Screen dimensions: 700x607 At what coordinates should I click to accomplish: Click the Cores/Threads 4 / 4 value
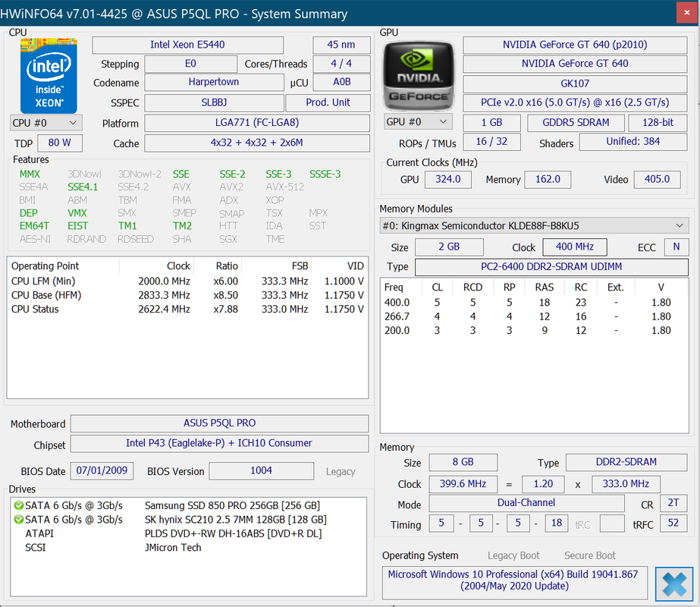point(341,64)
